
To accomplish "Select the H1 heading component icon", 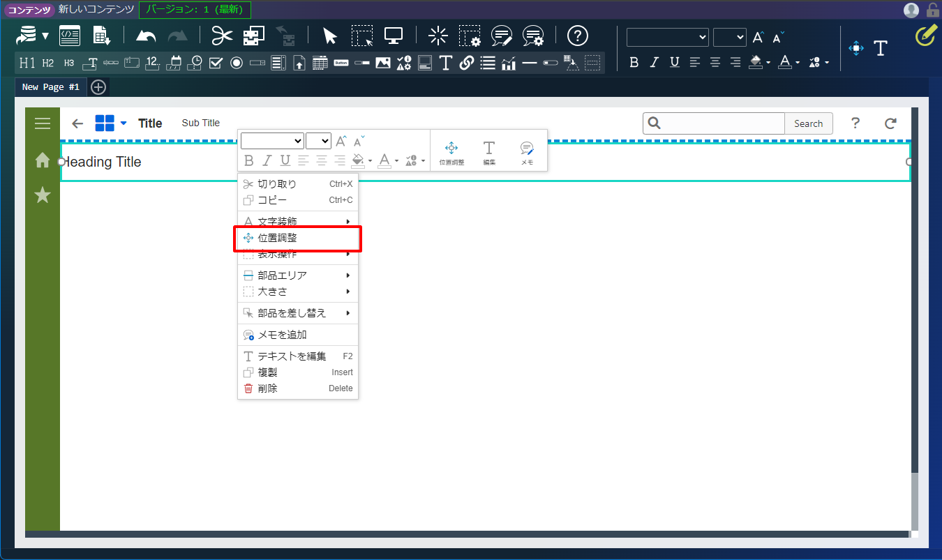I will click(27, 63).
